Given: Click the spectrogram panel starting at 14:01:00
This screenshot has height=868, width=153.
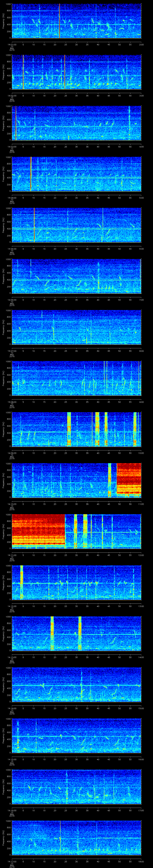Looking at the screenshot, I should [x=77, y=21].
